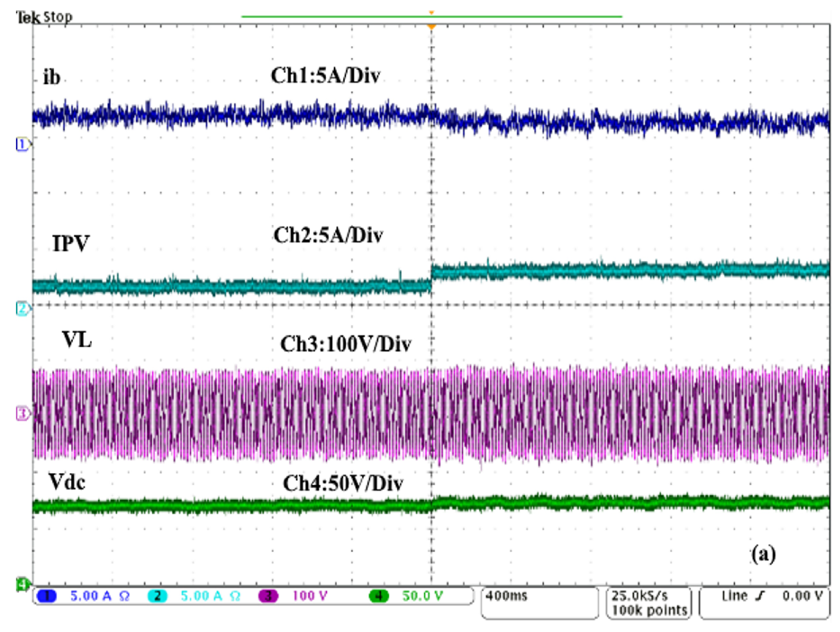Click the ohm symbol next to channel 2 scale
The image size is (840, 632).
click(x=235, y=596)
